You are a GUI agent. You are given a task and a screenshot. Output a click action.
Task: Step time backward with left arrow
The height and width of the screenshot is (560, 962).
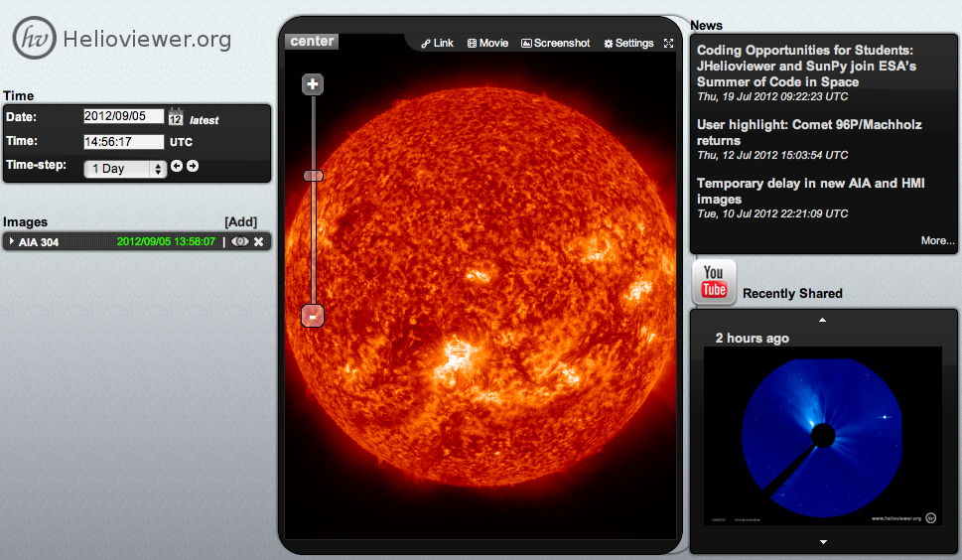point(177,167)
